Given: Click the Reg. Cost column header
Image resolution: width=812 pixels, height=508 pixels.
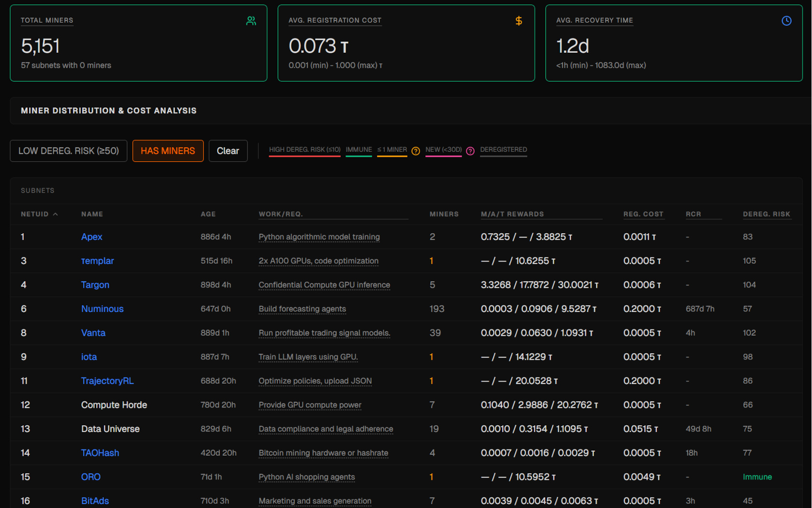Looking at the screenshot, I should (643, 214).
